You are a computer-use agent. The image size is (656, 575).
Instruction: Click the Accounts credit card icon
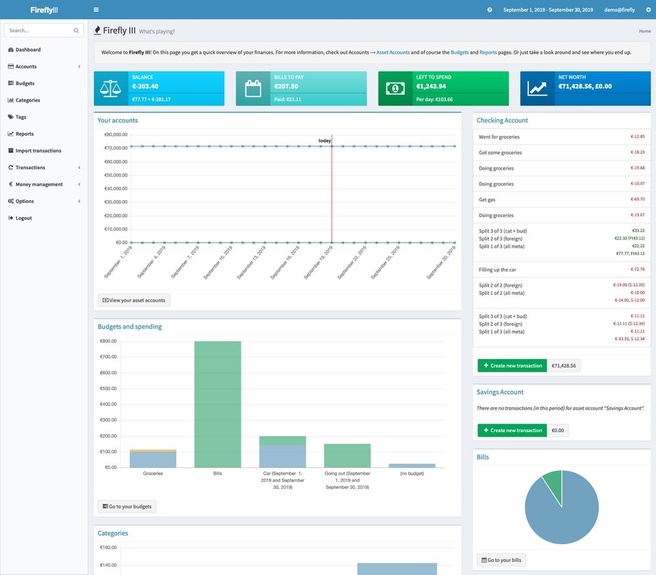click(x=10, y=67)
